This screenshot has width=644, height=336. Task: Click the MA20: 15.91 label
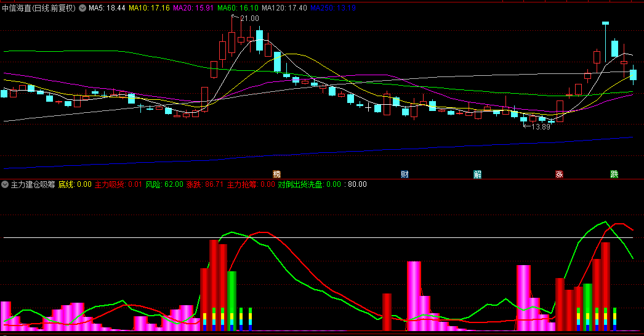coord(193,8)
